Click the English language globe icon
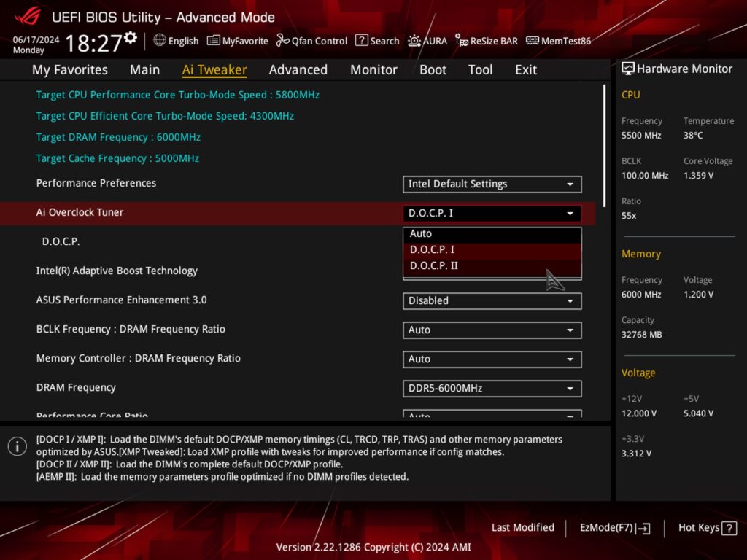The width and height of the screenshot is (747, 560). 160,41
